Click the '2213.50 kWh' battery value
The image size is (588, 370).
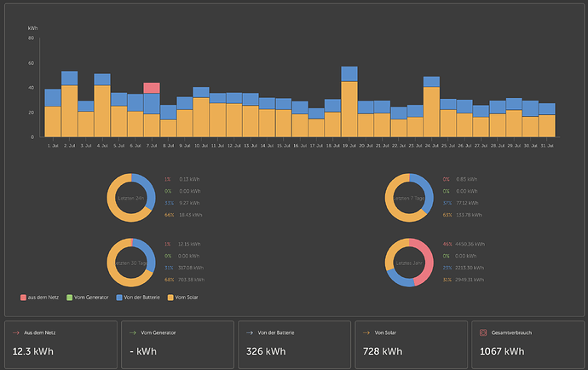(470, 268)
